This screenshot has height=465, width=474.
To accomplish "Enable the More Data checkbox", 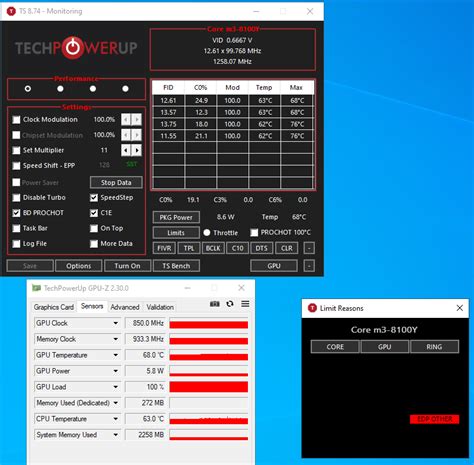I will pyautogui.click(x=94, y=244).
